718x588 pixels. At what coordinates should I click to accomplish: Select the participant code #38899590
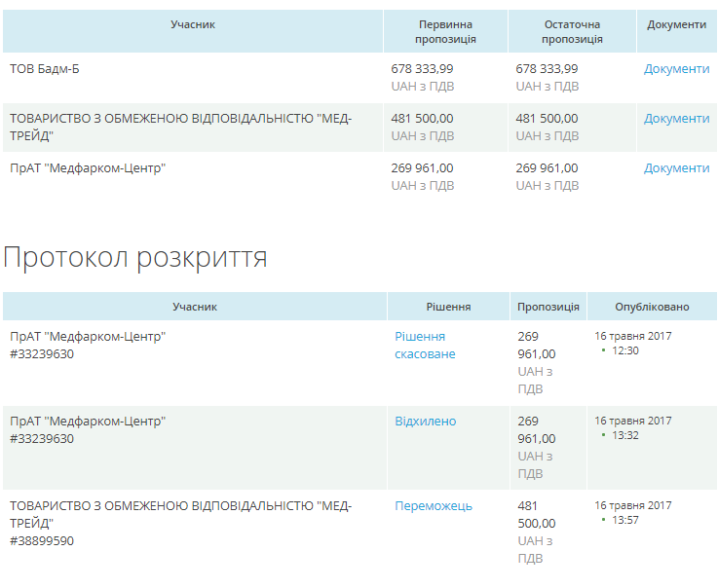(x=42, y=540)
